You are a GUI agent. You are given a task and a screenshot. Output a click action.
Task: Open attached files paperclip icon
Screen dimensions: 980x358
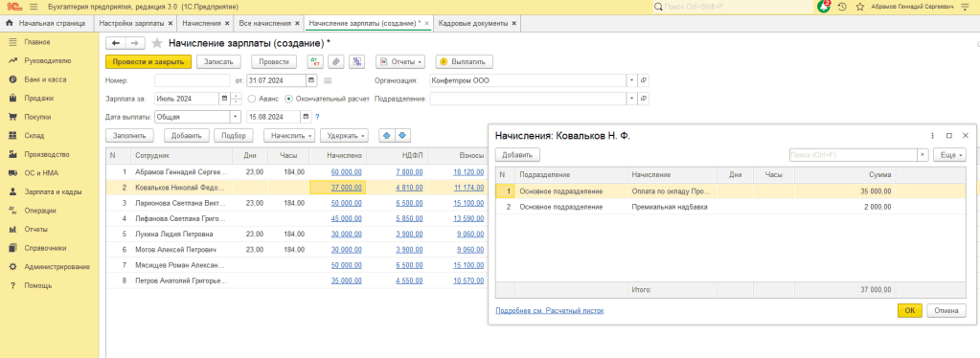tap(336, 62)
